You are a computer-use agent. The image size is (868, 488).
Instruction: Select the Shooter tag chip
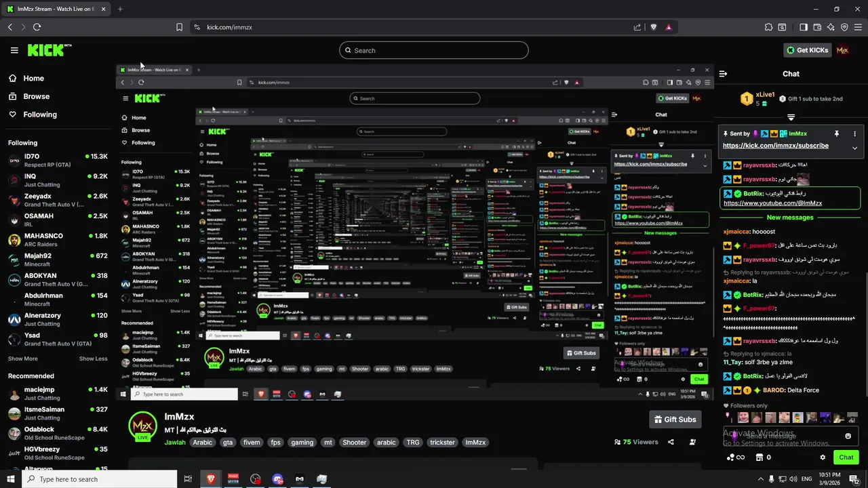(x=354, y=443)
